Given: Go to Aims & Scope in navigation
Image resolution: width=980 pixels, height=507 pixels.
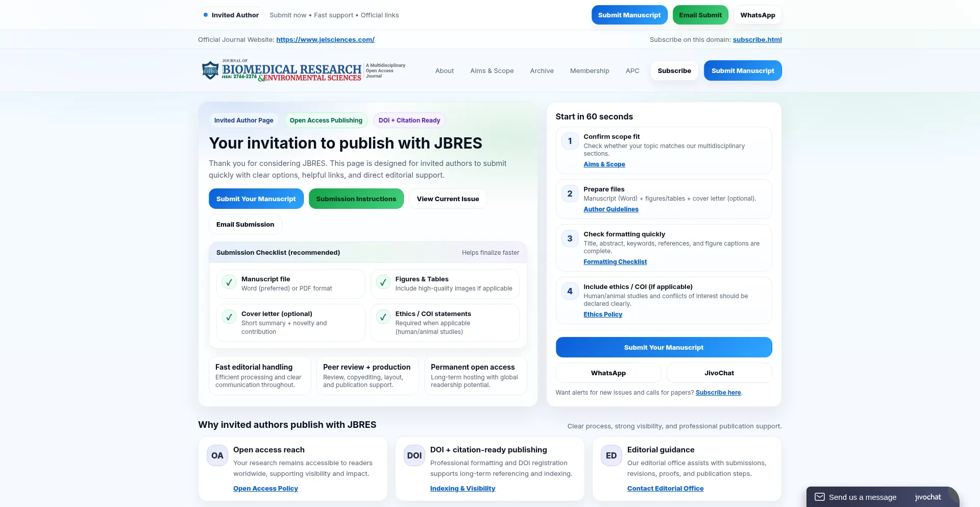Looking at the screenshot, I should pyautogui.click(x=492, y=70).
